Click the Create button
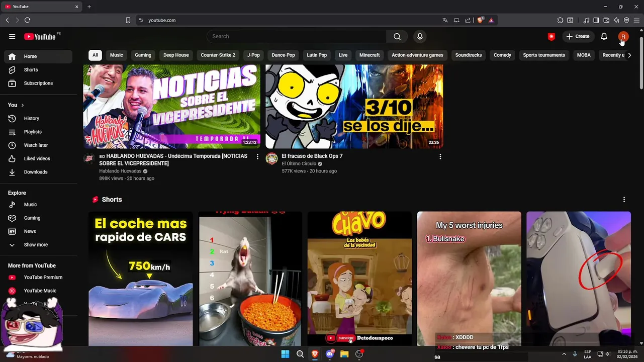 578,36
